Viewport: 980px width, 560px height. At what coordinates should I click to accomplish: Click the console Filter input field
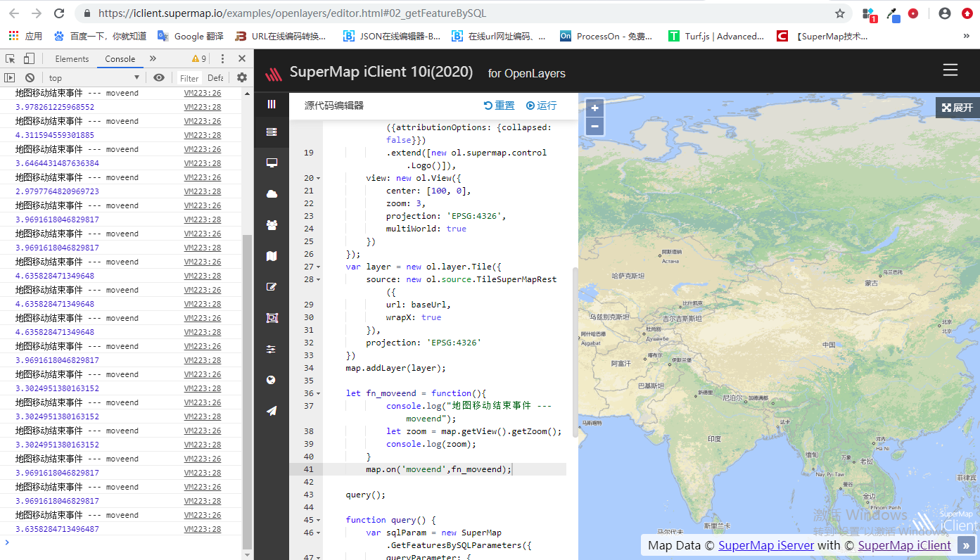[189, 78]
